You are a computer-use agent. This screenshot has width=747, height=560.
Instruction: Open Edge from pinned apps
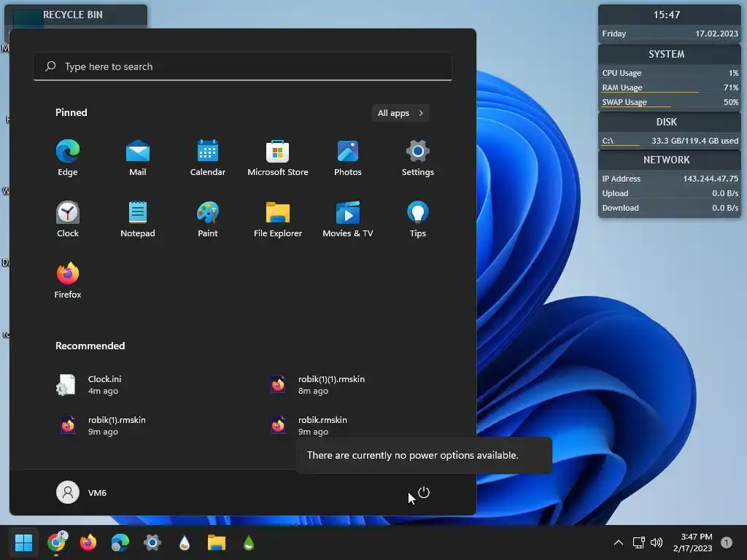(x=68, y=158)
